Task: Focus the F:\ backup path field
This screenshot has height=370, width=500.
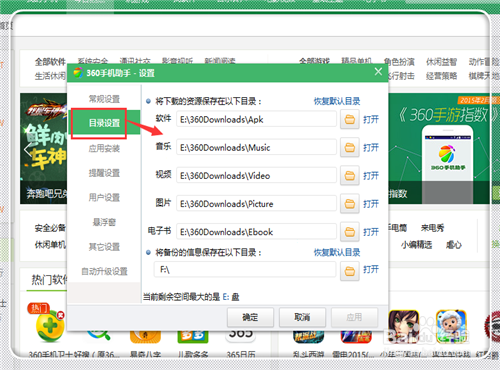Action: (x=245, y=269)
